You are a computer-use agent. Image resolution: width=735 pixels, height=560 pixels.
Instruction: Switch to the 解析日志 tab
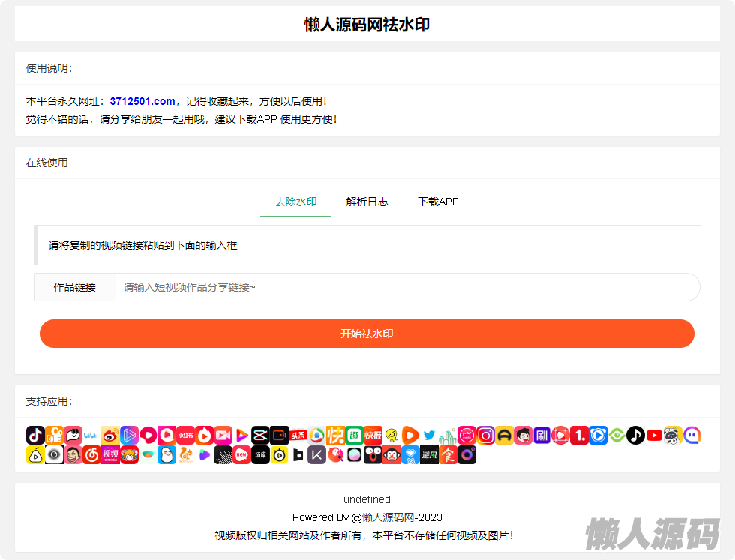tap(367, 202)
